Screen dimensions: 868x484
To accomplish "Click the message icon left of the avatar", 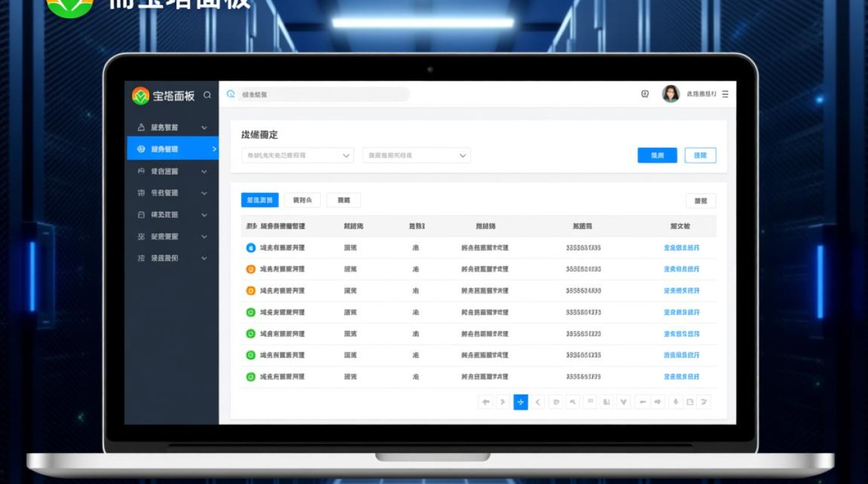I will 645,94.
